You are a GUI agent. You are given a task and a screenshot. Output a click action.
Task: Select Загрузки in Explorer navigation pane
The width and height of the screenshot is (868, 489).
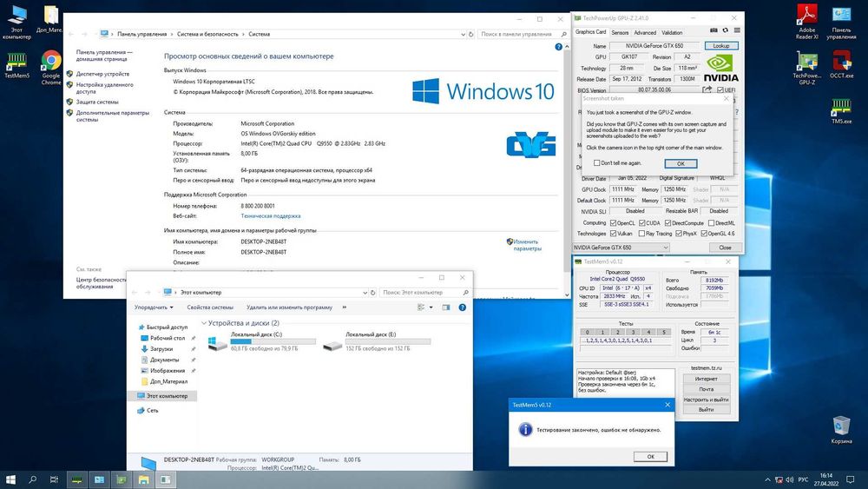[x=161, y=349]
